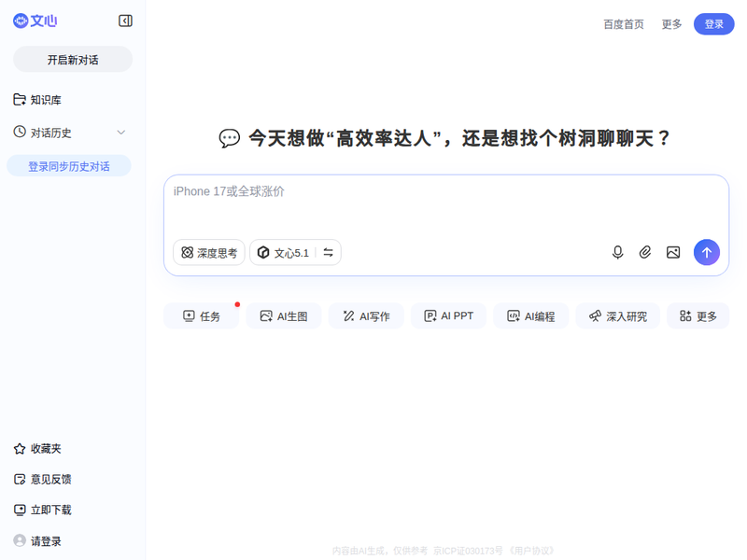Open the top 更多 menu
The image size is (747, 560).
tap(671, 24)
